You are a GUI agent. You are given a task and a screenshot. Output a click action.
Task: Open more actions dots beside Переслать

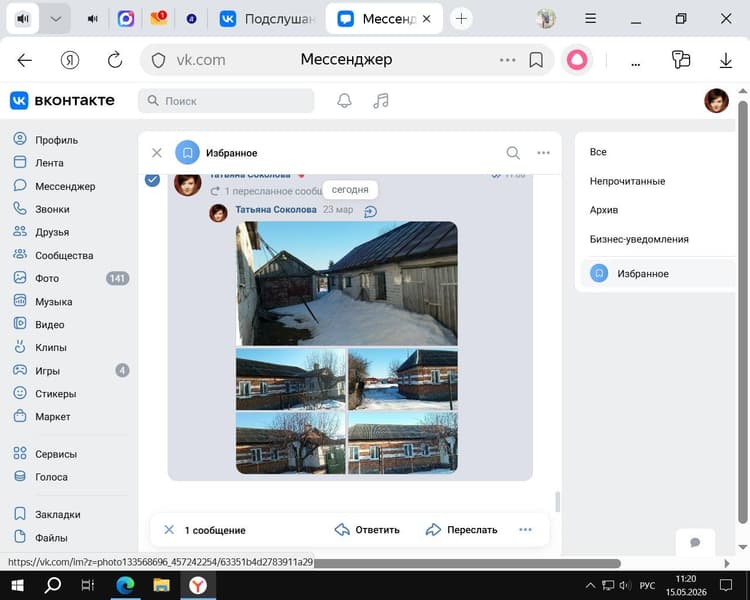525,530
